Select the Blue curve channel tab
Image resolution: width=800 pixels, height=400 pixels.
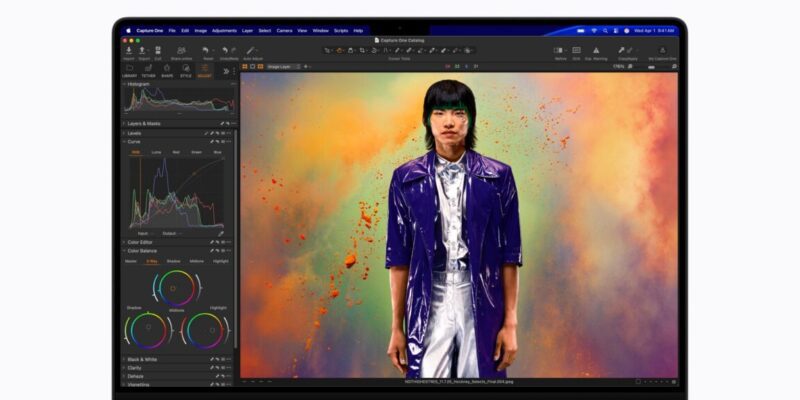tap(217, 152)
